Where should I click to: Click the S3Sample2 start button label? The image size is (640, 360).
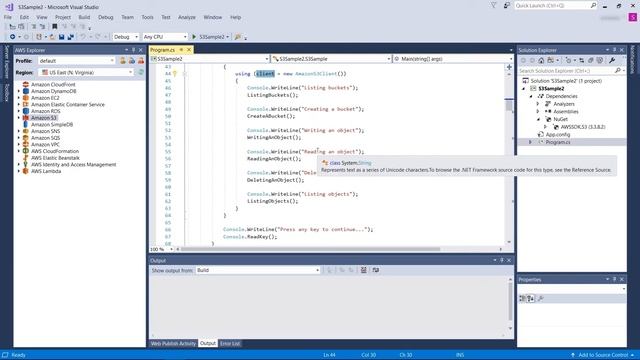(212, 37)
